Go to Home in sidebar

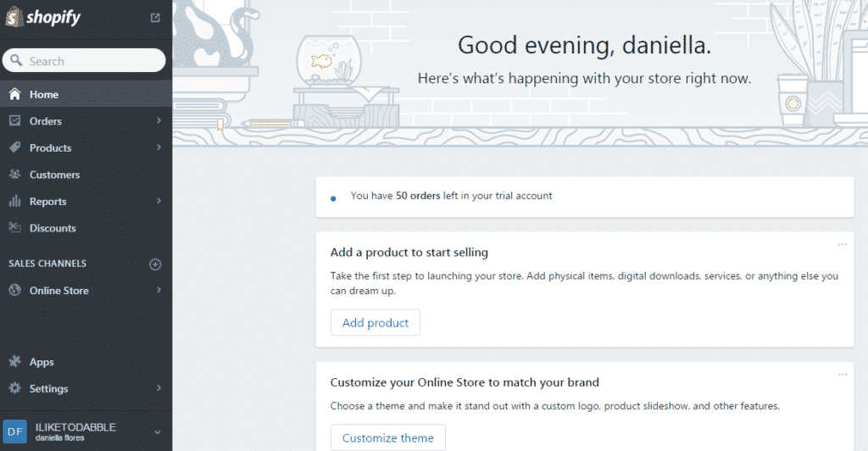point(86,94)
